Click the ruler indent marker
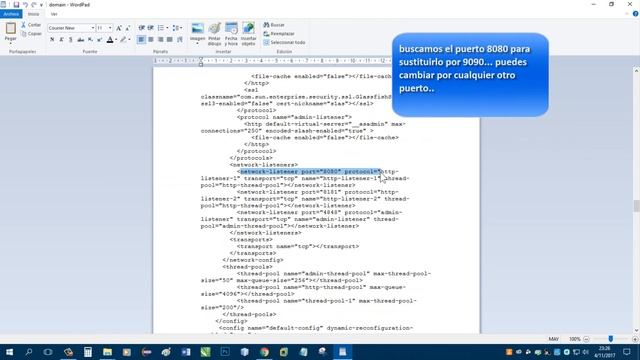The width and height of the screenshot is (640, 360). point(200,62)
